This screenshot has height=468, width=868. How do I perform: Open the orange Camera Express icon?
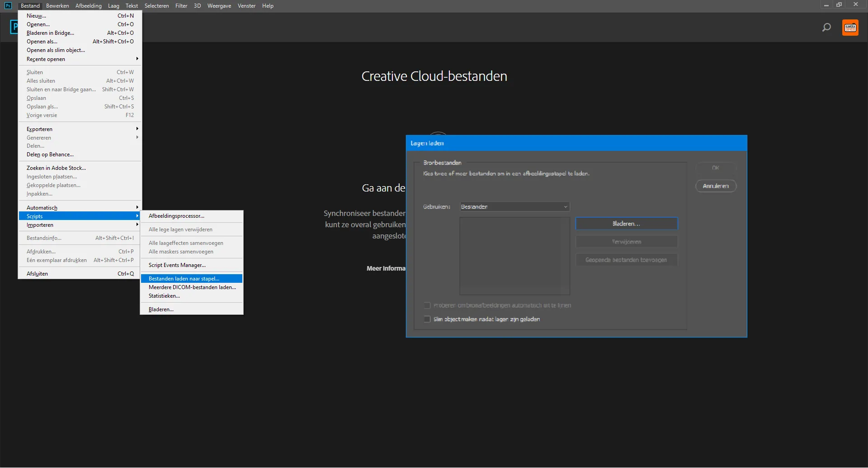(x=850, y=28)
